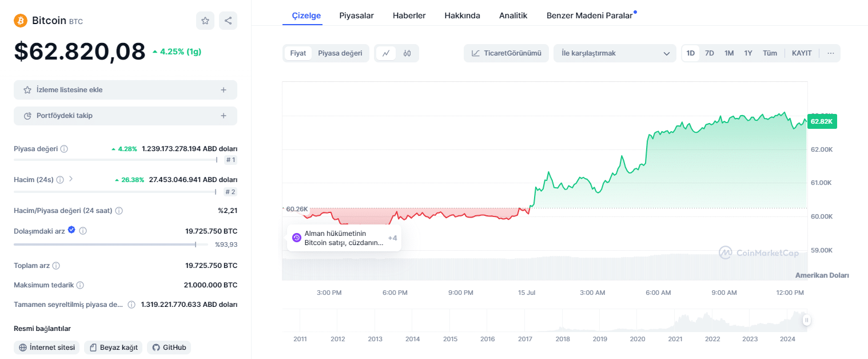The width and height of the screenshot is (868, 359).
Task: Open the Piyasalar tab
Action: [x=356, y=15]
